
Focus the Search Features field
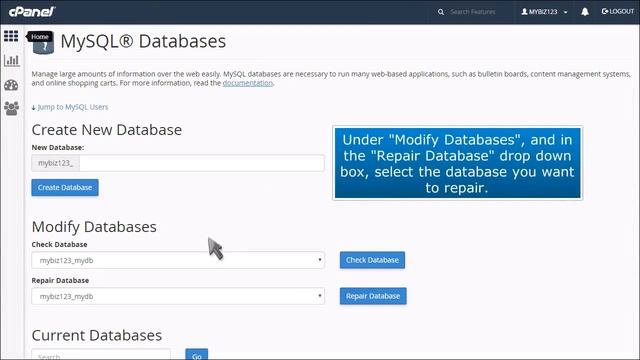click(x=473, y=12)
